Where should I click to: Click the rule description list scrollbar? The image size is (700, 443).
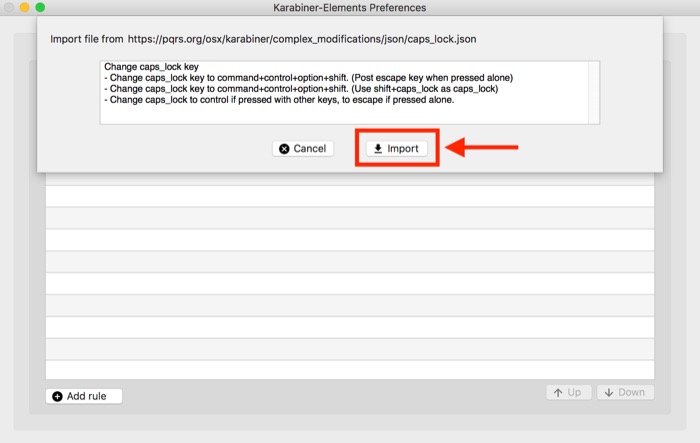594,92
